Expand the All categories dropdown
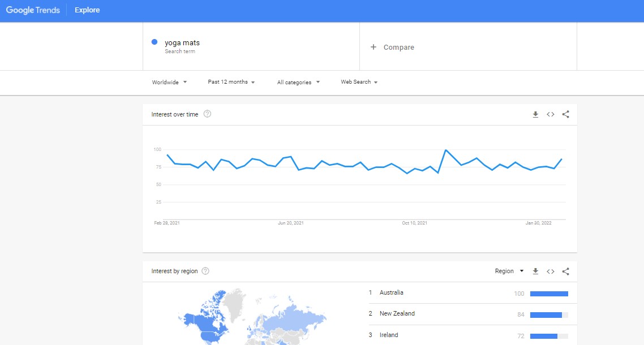 pos(298,82)
